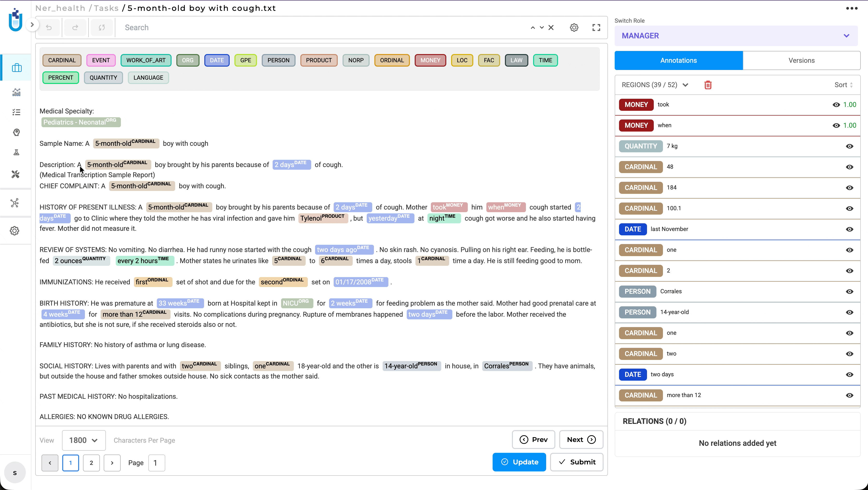Screen dimensions: 868x490
Task: Select the Annotations tab
Action: [678, 60]
